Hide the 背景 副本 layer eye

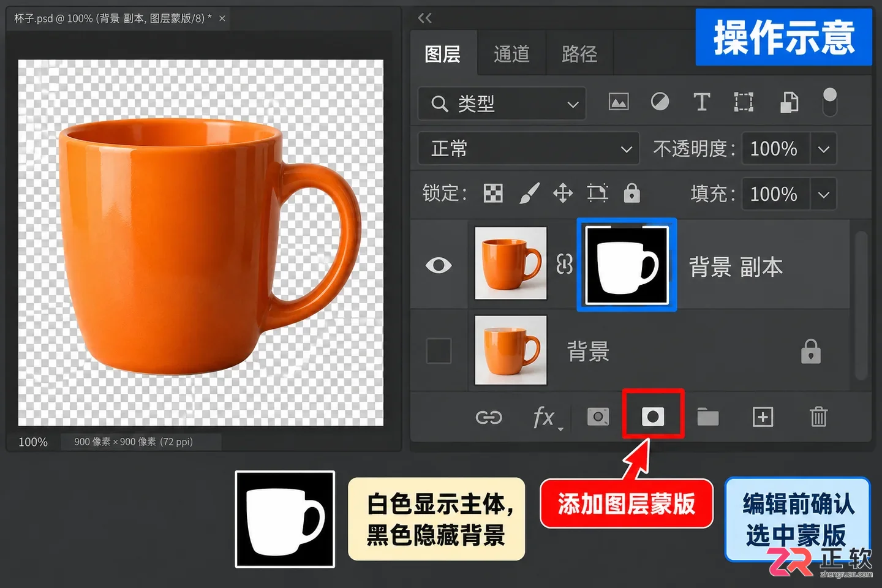click(439, 265)
